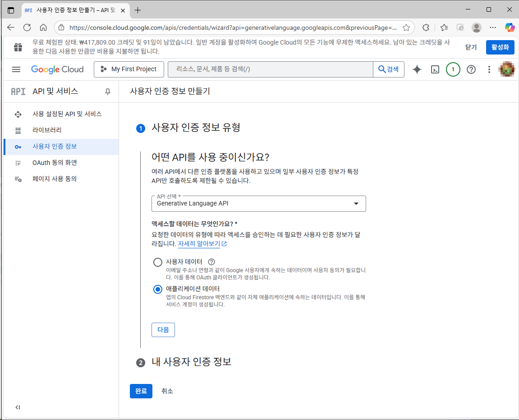Open 페이지 사용 동의 sidebar item
The width and height of the screenshot is (519, 420).
(61, 179)
